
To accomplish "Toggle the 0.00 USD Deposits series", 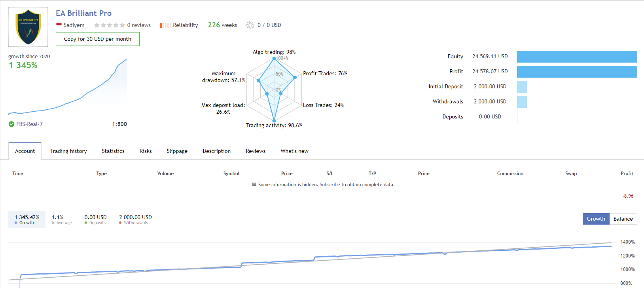I will point(95,219).
